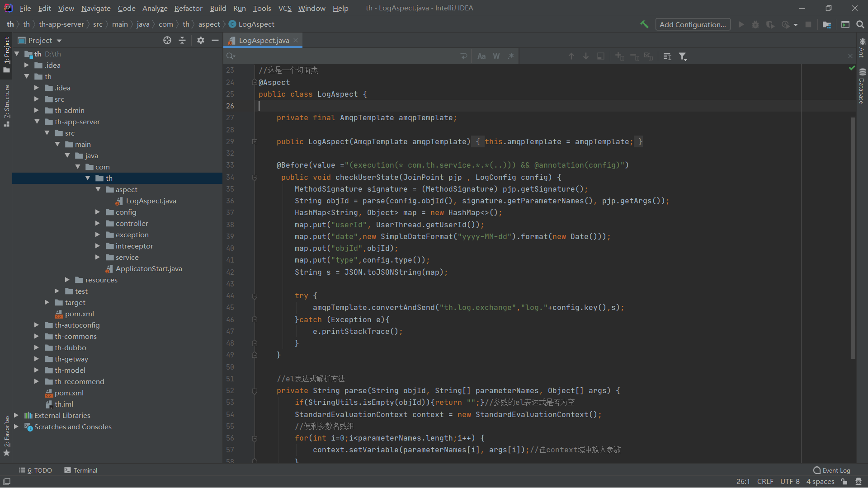Toggle match case icon in search bar
868x488 pixels.
pyautogui.click(x=481, y=56)
